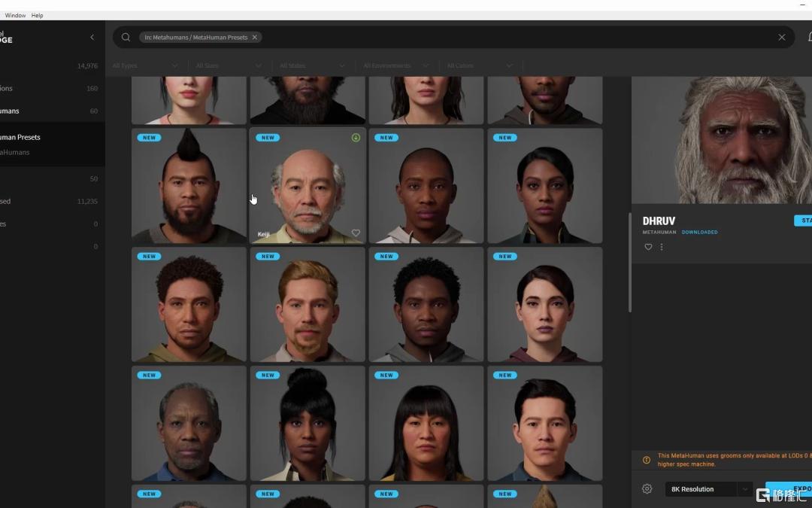Click the METAHUMAN type label

coord(659,233)
